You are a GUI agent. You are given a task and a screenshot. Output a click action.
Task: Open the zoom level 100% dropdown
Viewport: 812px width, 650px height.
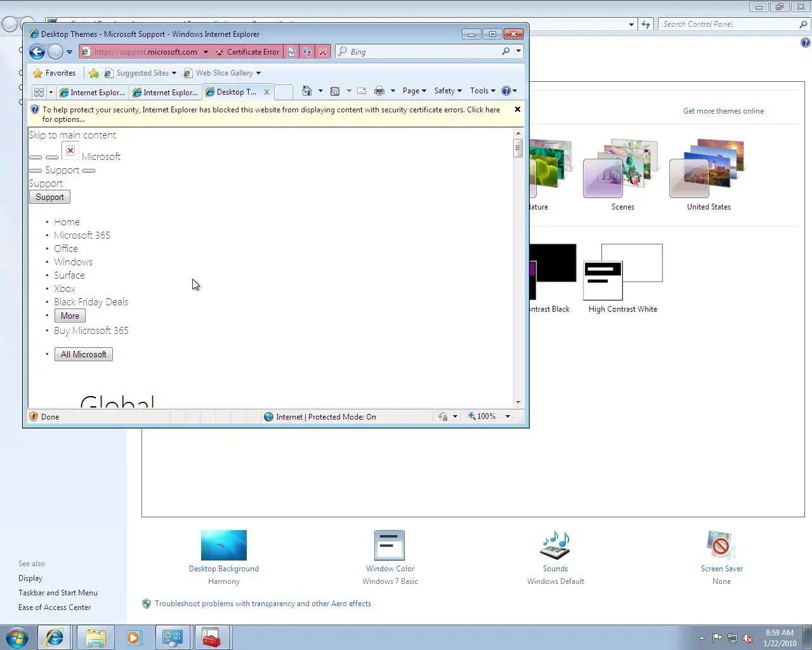click(507, 417)
